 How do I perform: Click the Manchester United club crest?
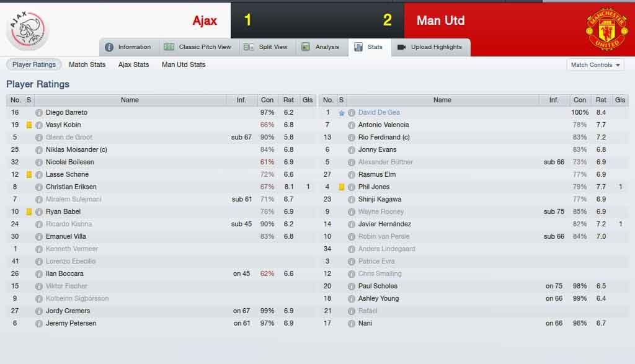[x=606, y=28]
